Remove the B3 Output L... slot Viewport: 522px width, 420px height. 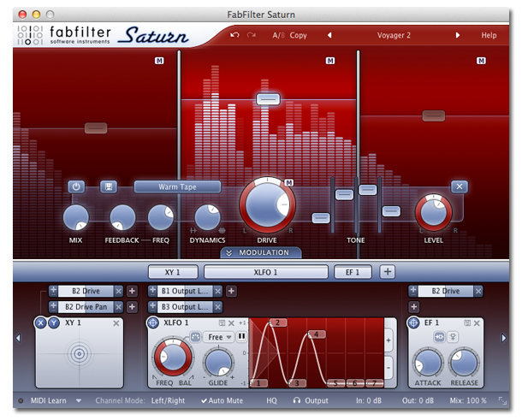point(217,307)
